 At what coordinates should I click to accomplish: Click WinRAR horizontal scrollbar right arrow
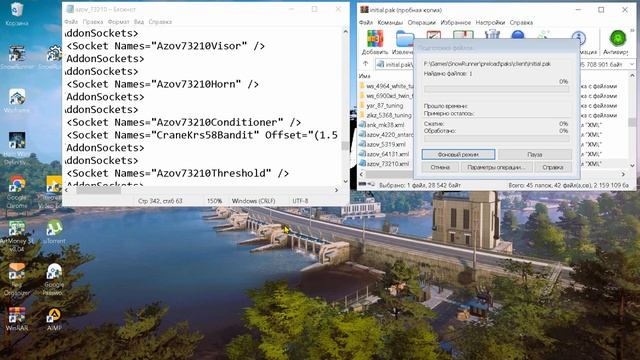(x=623, y=174)
